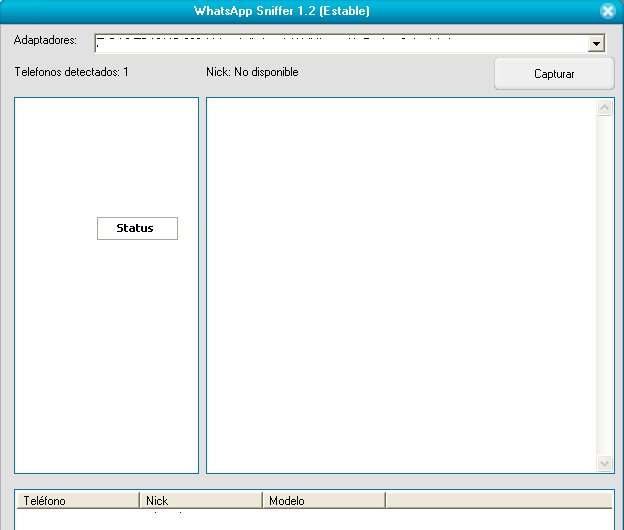Click the Capturar button
Screen dimensions: 624x530
554,74
